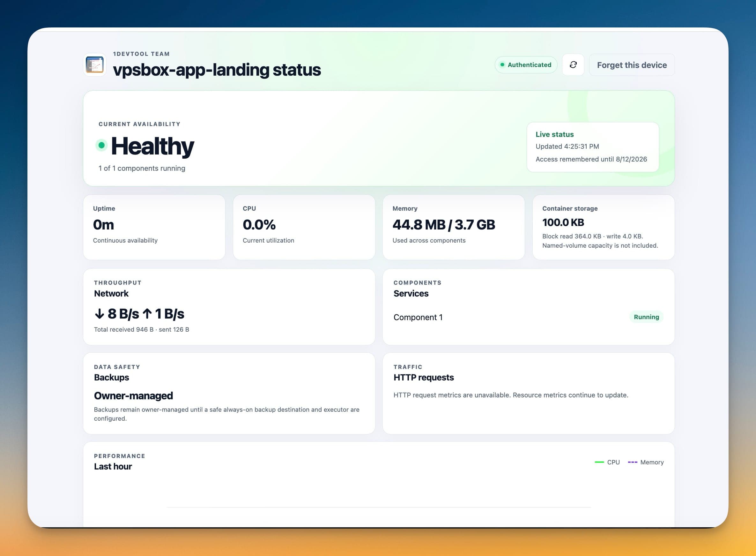Screen dimensions: 756x556
Task: Click 1 of 1 components running text
Action: tap(142, 168)
